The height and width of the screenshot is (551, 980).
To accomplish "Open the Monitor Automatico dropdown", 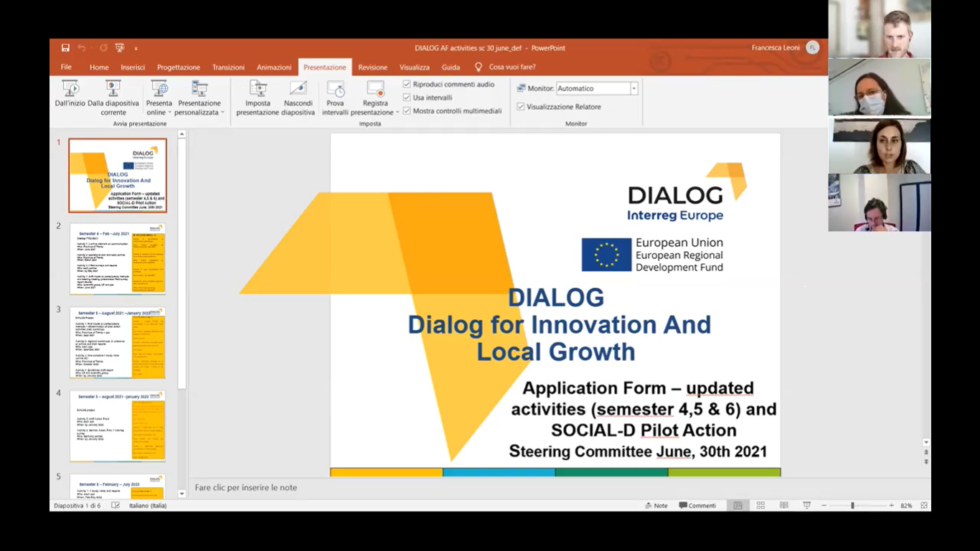I will 633,88.
